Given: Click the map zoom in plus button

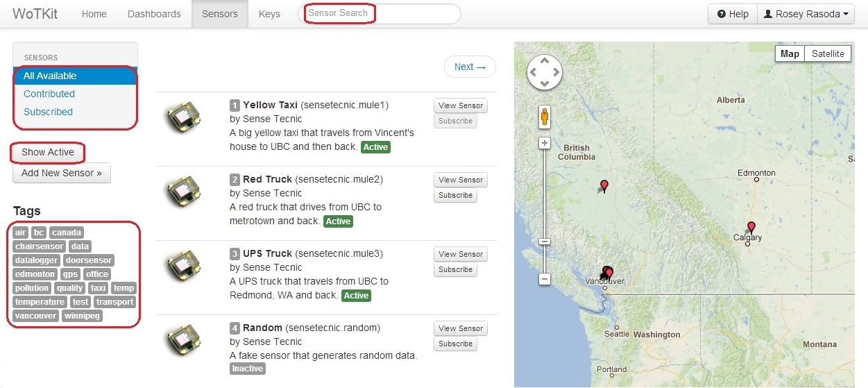Looking at the screenshot, I should click(x=545, y=143).
